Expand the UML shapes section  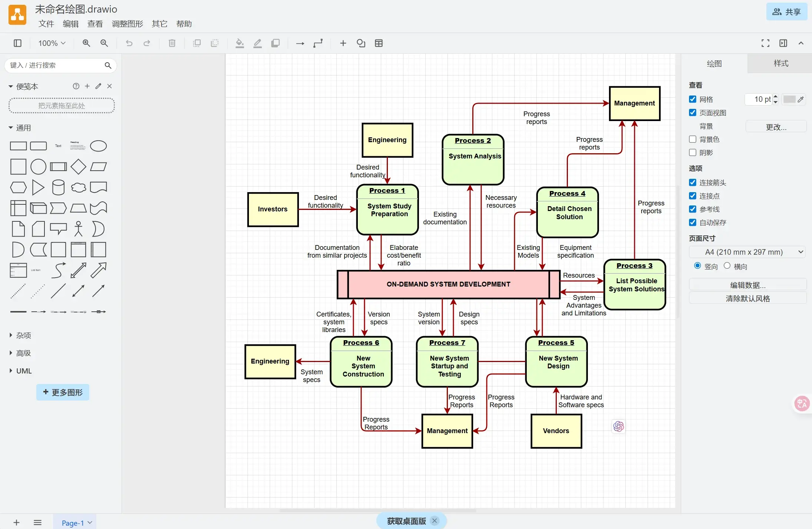click(x=11, y=371)
